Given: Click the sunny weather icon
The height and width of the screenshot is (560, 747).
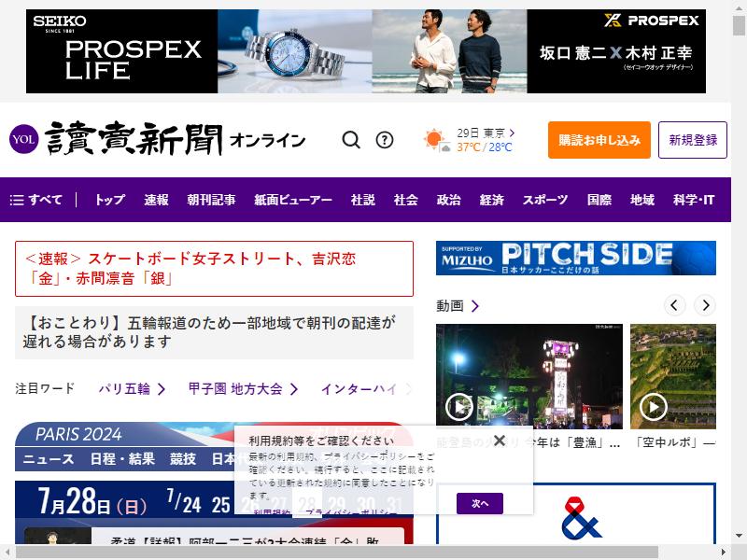Looking at the screenshot, I should [436, 140].
